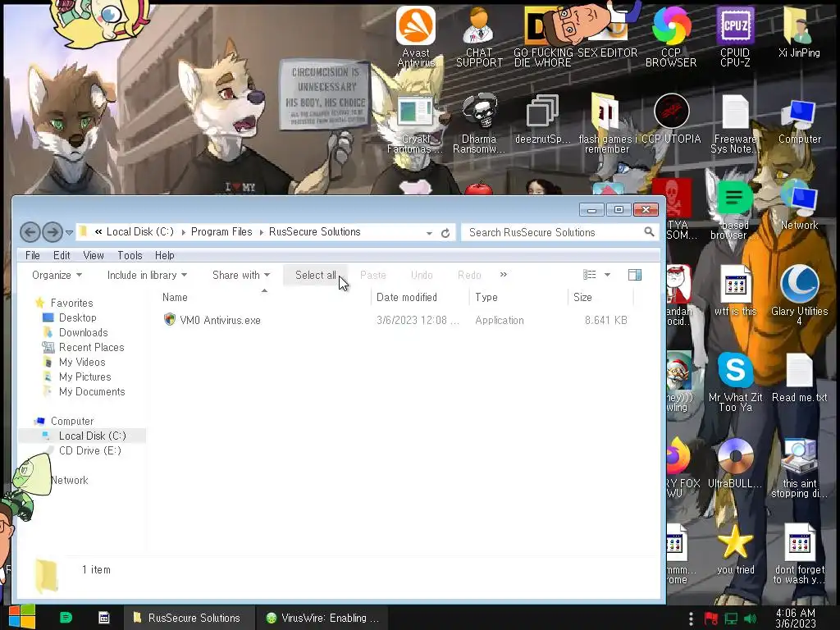Viewport: 840px width, 630px height.
Task: Open Include in library dropdown
Action: 147,275
